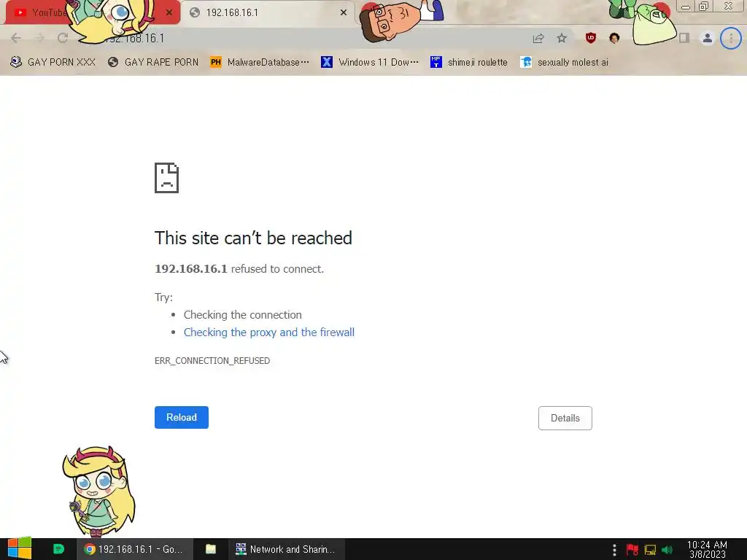Minimize the Chrome window
This screenshot has width=747, height=560.
686,7
